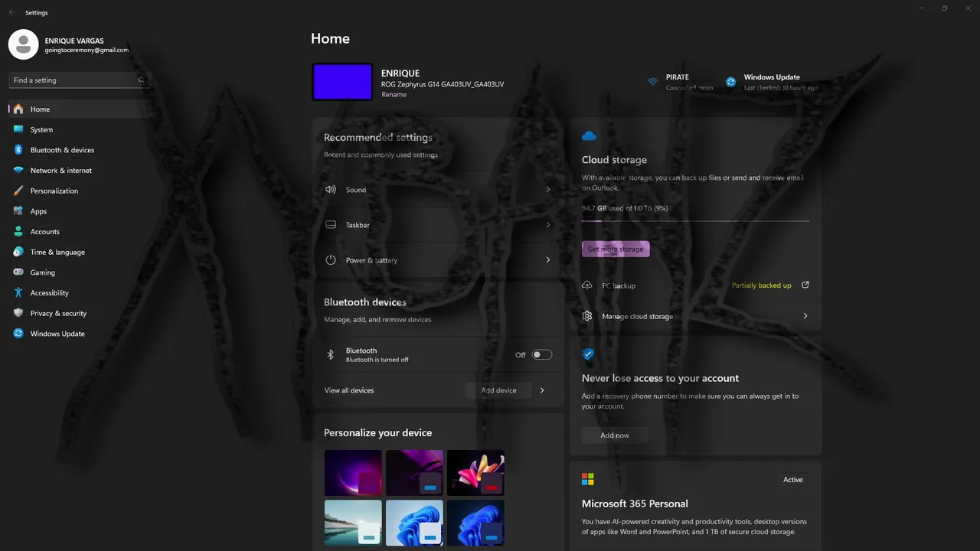Click View all devices link
980x551 pixels.
(349, 390)
